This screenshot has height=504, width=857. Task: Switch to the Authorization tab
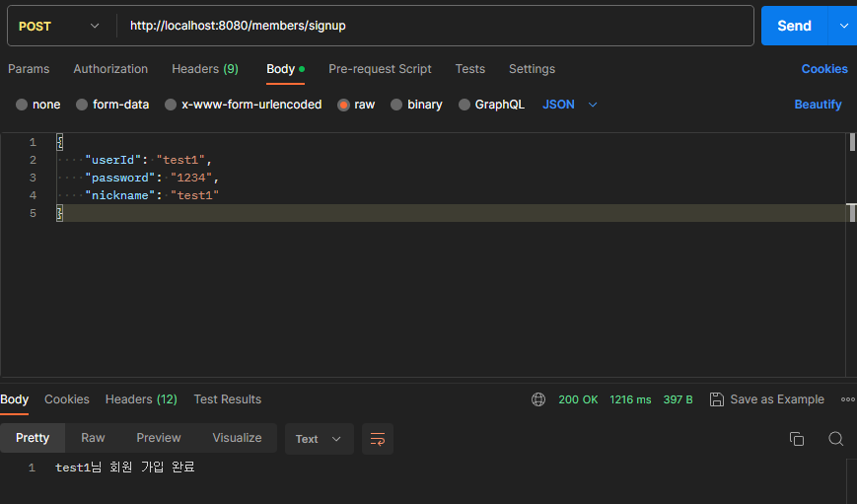click(x=110, y=69)
